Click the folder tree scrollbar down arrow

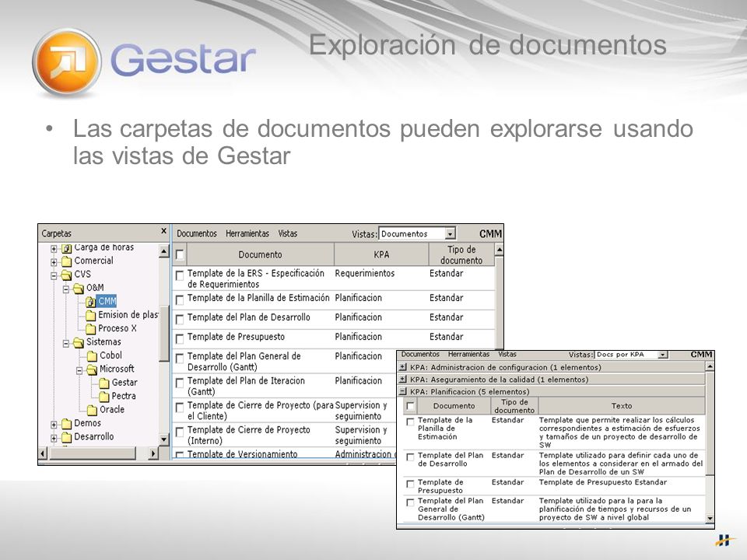[x=164, y=439]
